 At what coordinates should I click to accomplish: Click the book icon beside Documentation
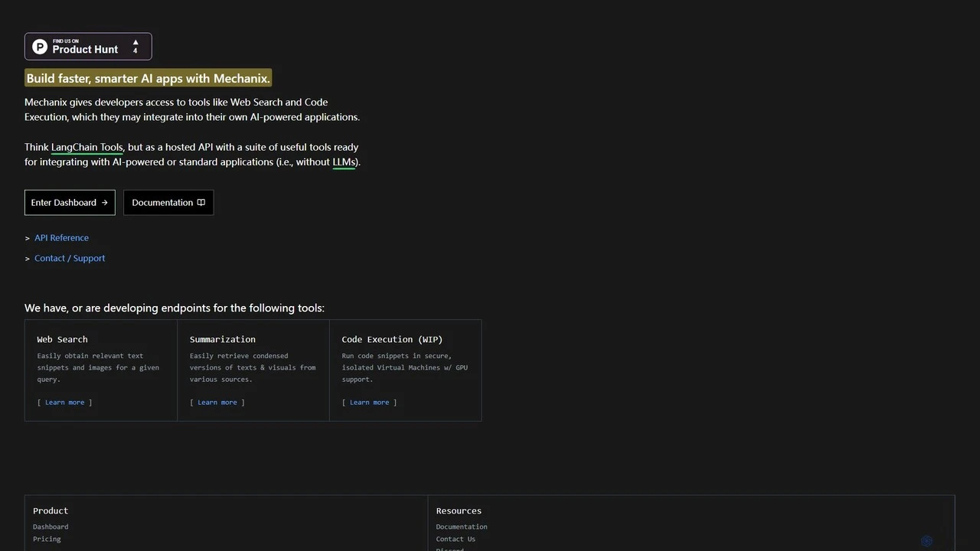[x=201, y=203]
